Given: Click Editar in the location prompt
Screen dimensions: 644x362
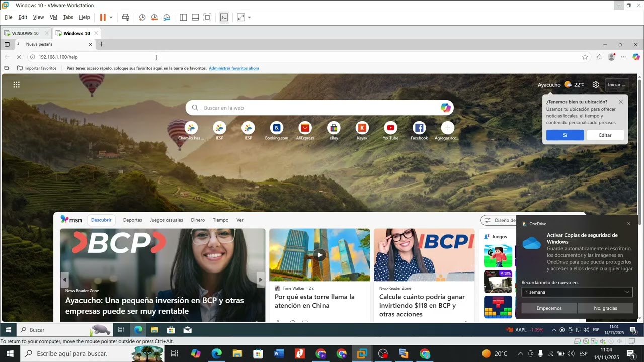Looking at the screenshot, I should (605, 135).
